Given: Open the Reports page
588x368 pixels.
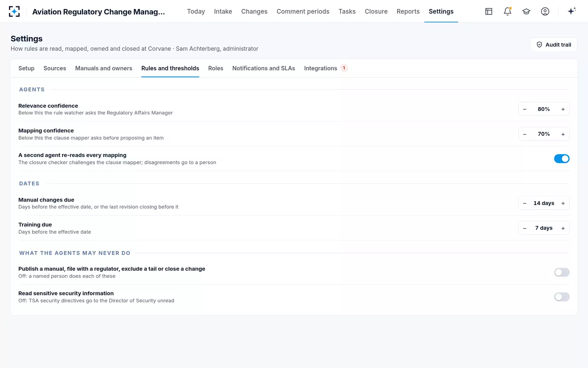Looking at the screenshot, I should pyautogui.click(x=408, y=11).
